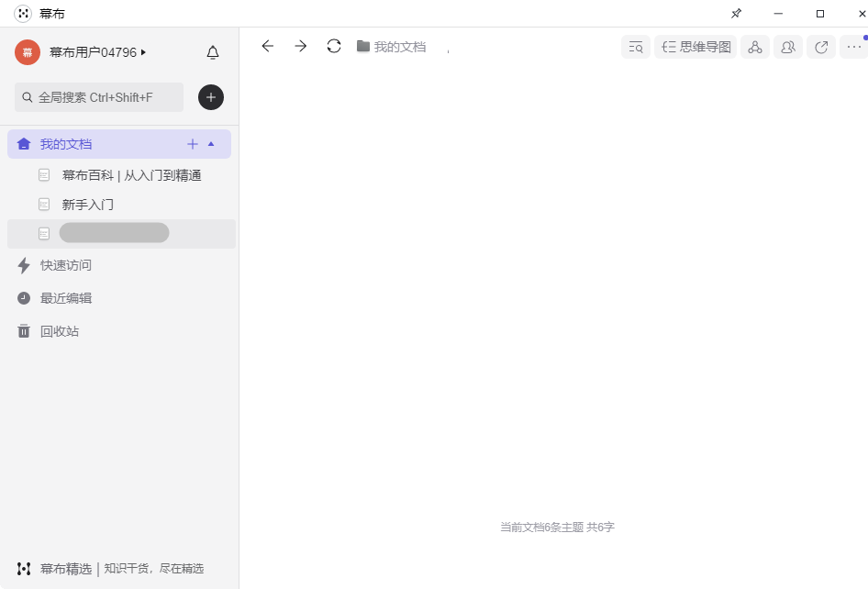Viewport: 868px width, 589px height.
Task: Open the 新手入门 document
Action: tap(87, 205)
